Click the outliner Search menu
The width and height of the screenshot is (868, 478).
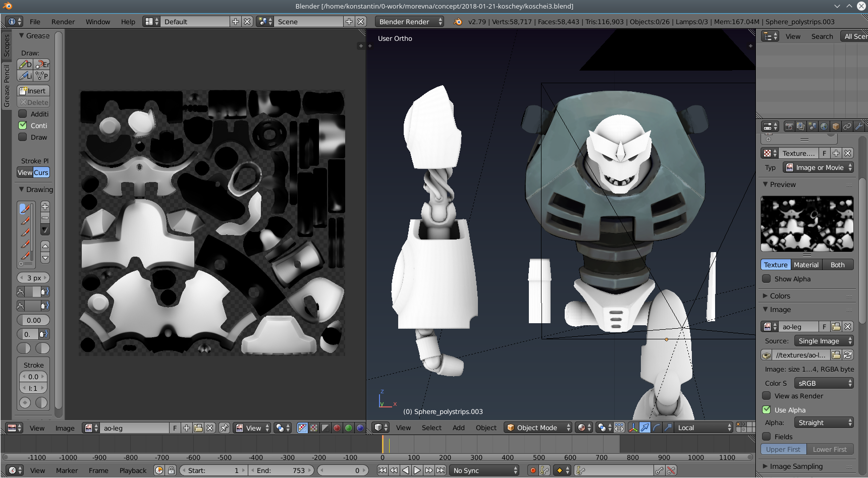point(822,36)
